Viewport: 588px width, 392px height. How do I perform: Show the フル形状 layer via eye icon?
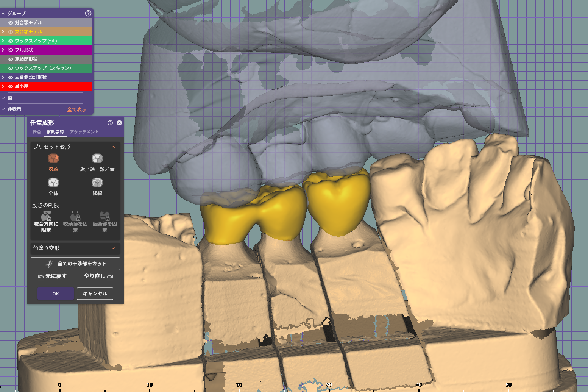[11, 50]
